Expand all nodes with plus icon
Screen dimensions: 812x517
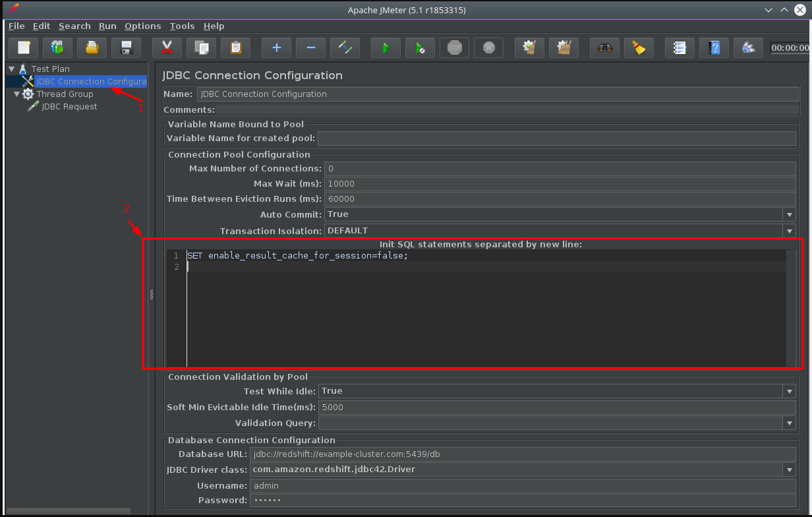[x=276, y=47]
